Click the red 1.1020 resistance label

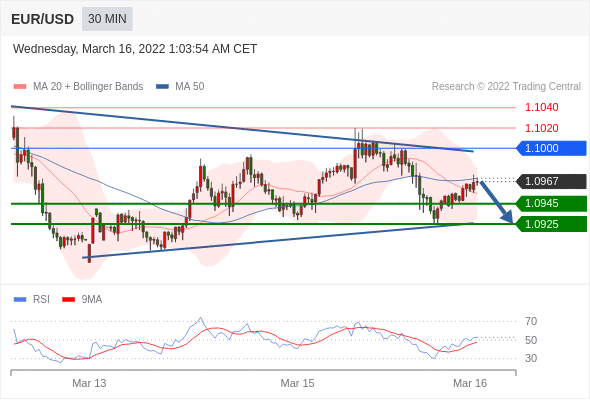542,128
